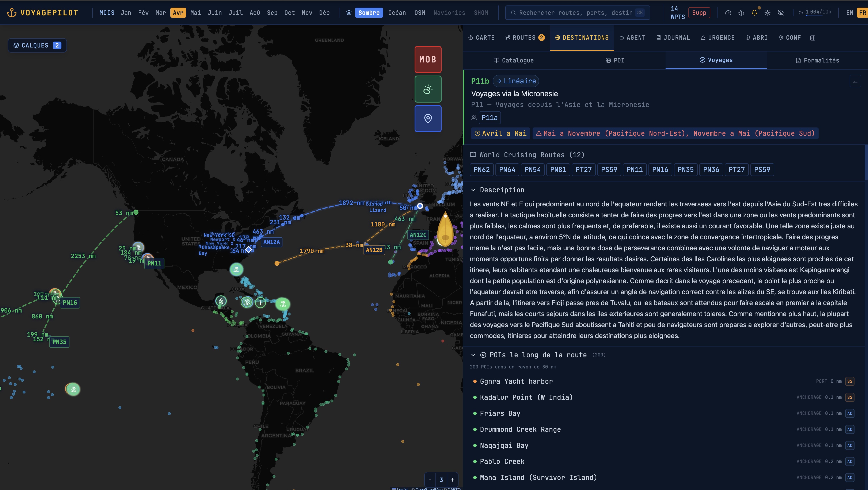This screenshot has width=868, height=490.
Task: Switch language to EN
Action: (849, 13)
